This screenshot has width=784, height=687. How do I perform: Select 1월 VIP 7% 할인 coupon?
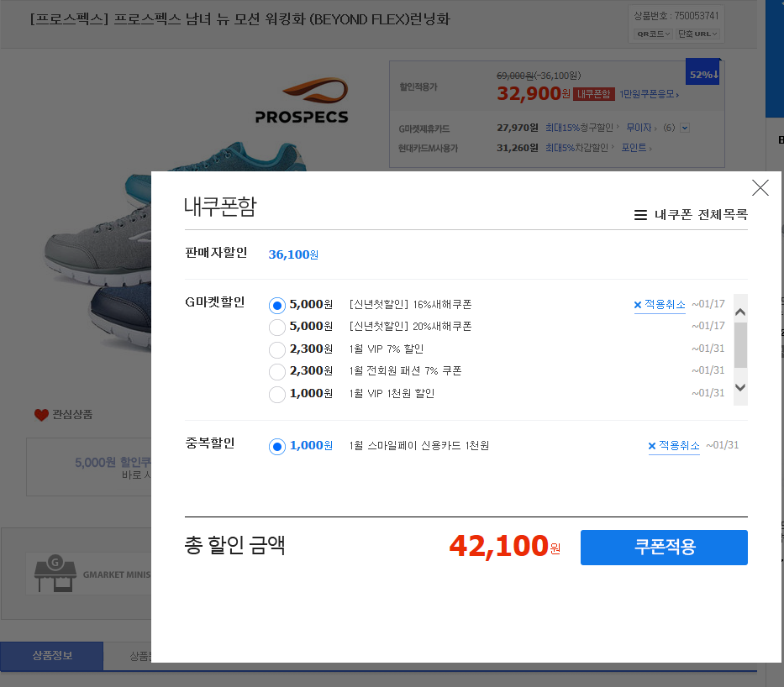277,349
